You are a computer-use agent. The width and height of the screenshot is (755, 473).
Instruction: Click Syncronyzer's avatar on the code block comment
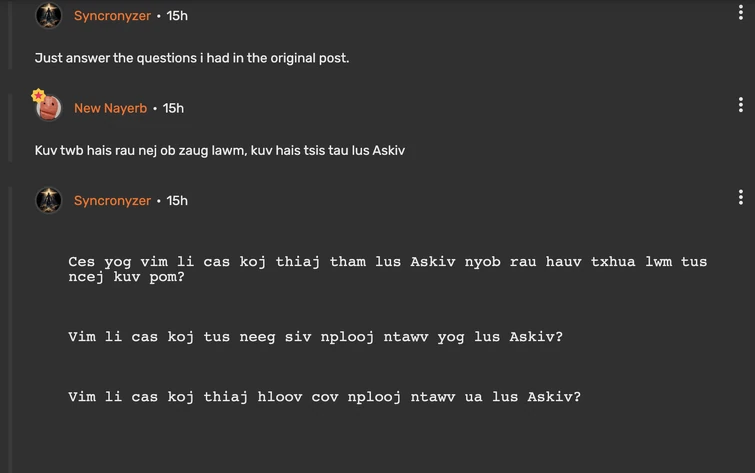49,200
